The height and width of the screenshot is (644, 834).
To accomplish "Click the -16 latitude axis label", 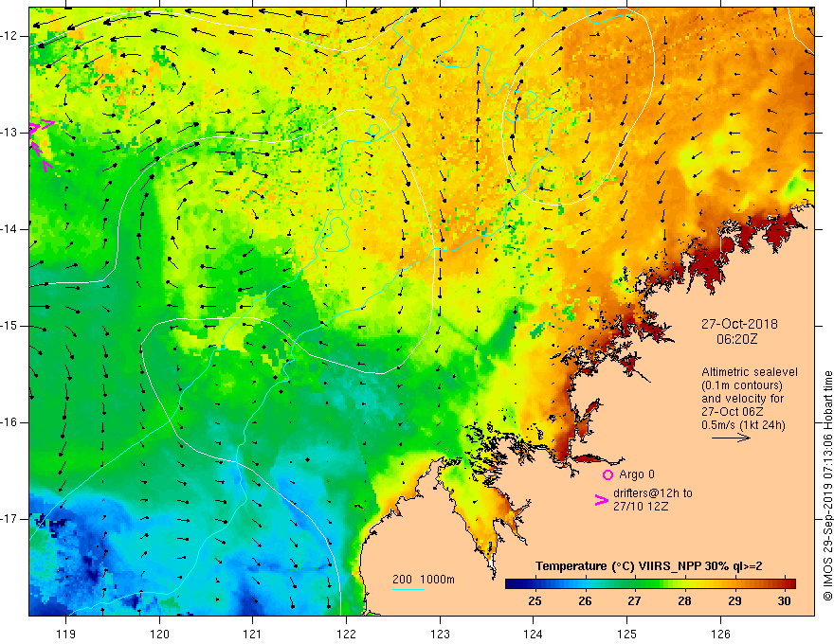I will [10, 422].
